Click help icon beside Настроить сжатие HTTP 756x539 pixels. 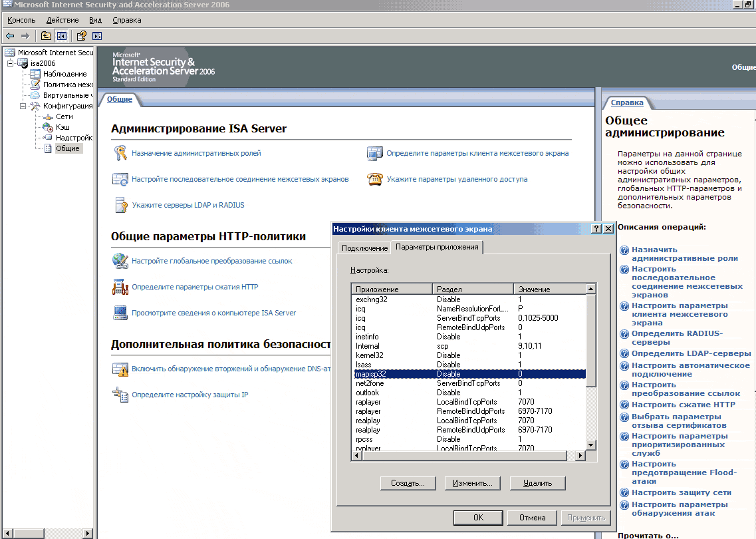click(624, 405)
